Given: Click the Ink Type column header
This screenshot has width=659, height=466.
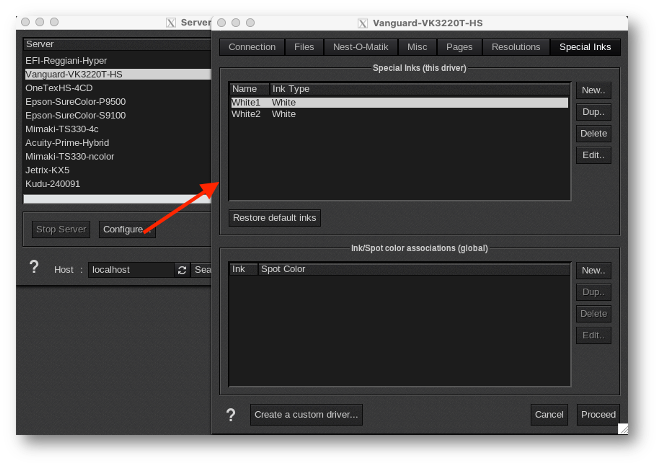Looking at the screenshot, I should [419, 89].
